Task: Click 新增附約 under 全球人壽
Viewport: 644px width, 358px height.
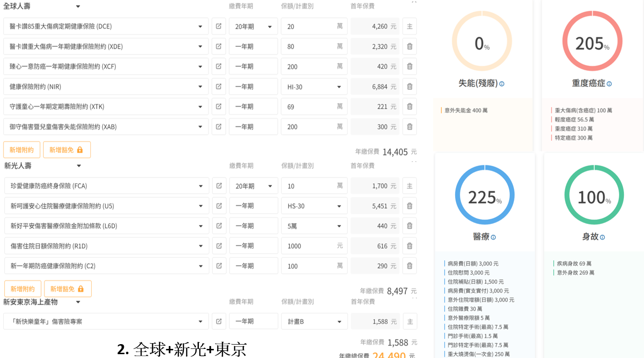Action: (22, 150)
